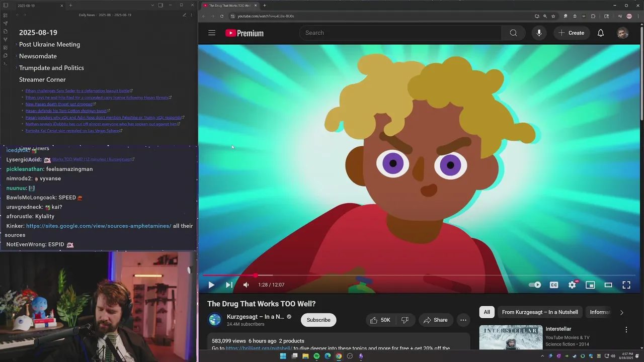
Task: Start voice search with microphone
Action: [539, 33]
